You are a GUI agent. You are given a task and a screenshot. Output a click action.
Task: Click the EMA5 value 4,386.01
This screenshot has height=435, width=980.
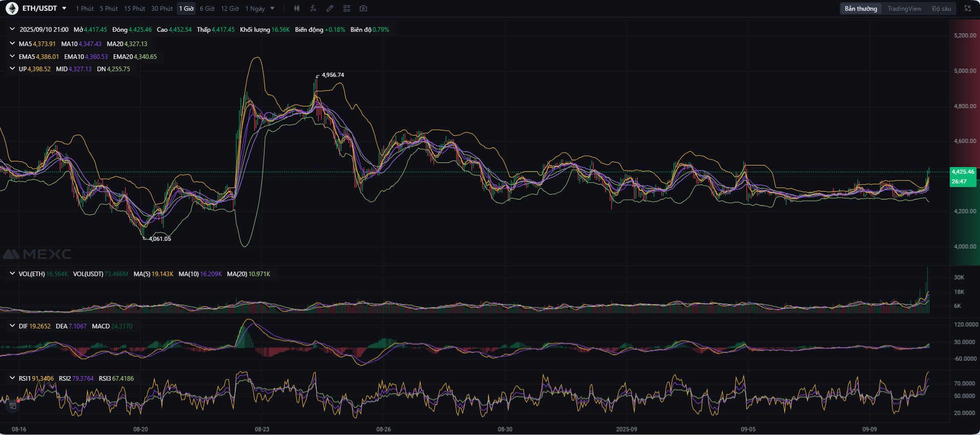[x=48, y=57]
